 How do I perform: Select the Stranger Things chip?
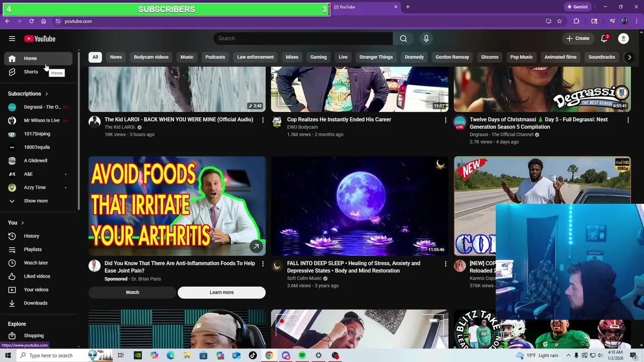coord(376,57)
